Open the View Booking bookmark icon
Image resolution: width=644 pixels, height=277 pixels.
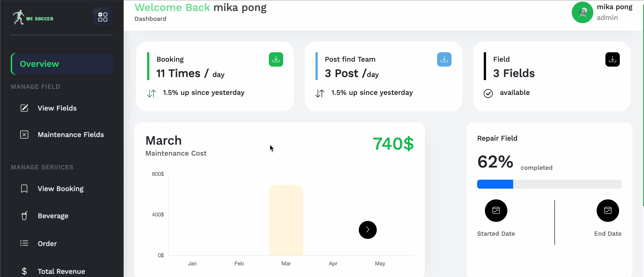24,188
